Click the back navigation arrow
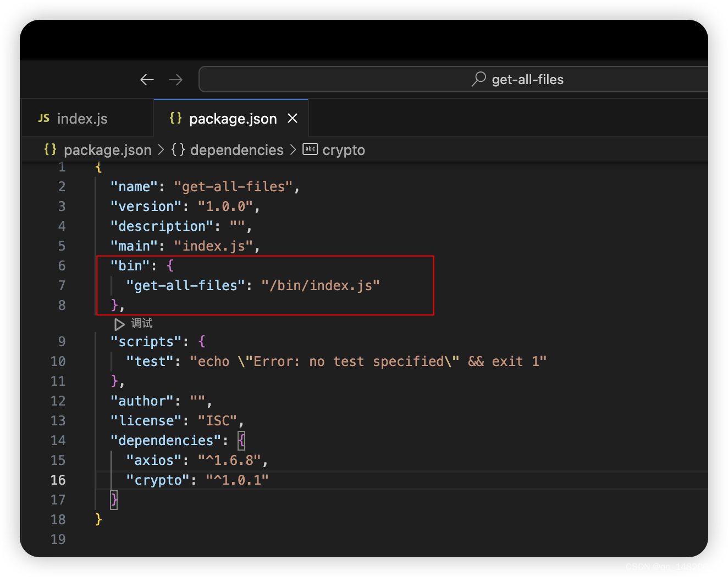 pyautogui.click(x=147, y=79)
